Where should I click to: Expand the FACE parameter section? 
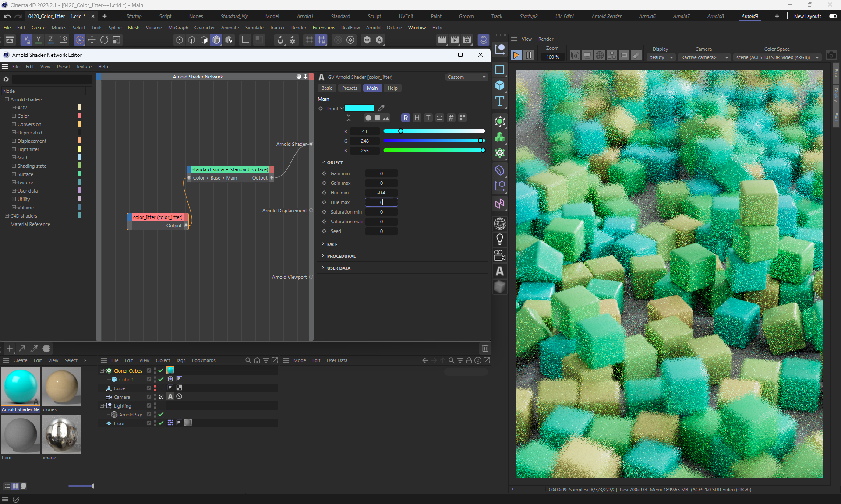click(x=332, y=244)
